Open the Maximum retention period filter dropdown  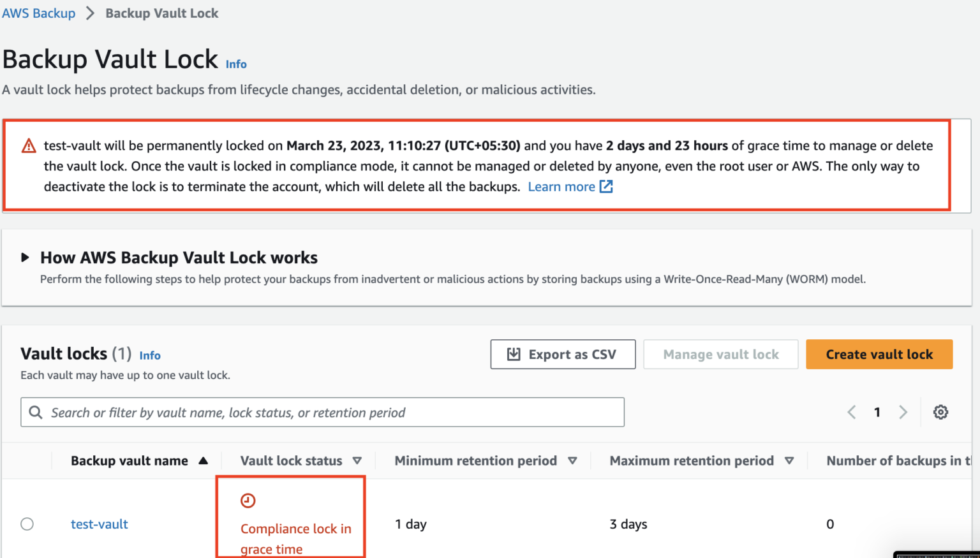(790, 460)
